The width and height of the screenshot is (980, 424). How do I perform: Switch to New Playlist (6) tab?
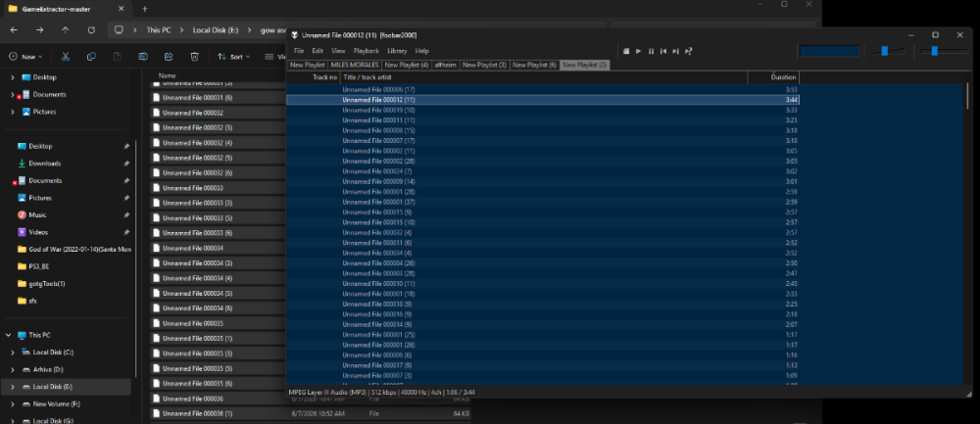coord(534,65)
